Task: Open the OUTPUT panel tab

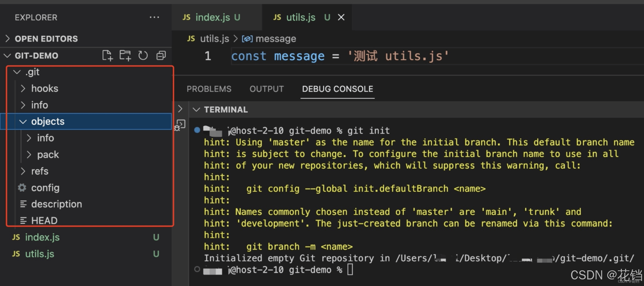Action: (x=267, y=89)
